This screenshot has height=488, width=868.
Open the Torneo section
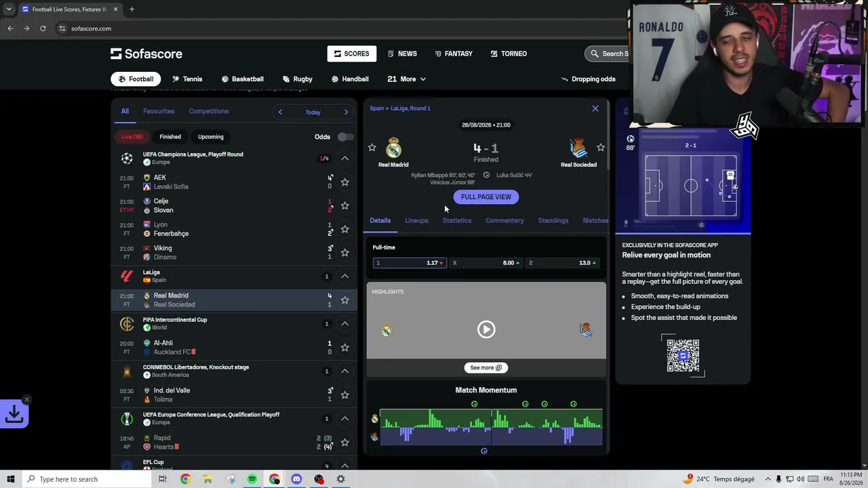pyautogui.click(x=509, y=54)
